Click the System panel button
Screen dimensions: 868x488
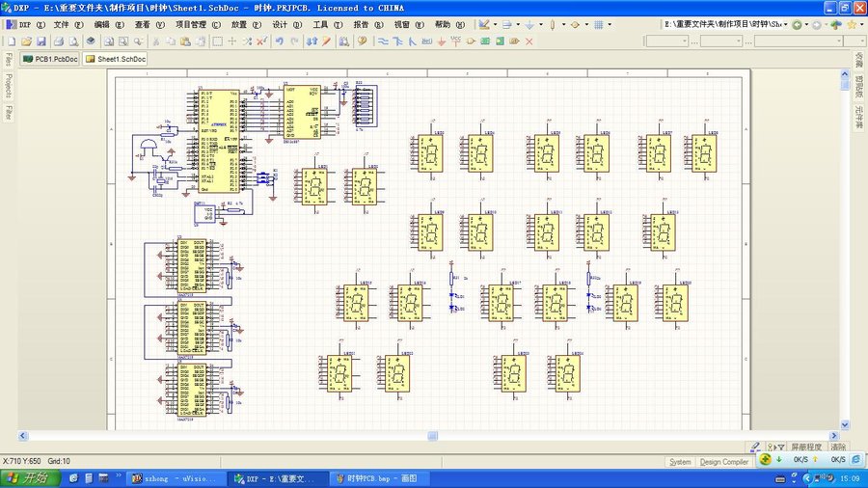tap(680, 462)
